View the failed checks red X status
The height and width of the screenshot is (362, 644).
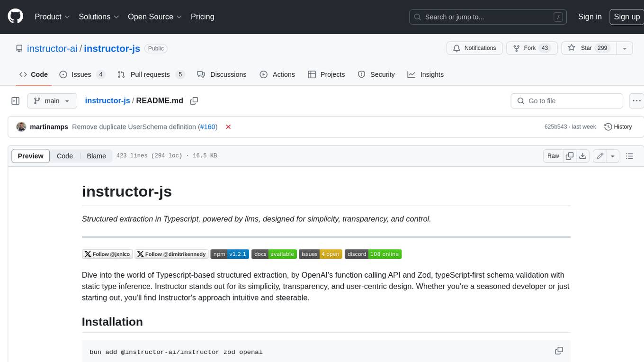(228, 127)
